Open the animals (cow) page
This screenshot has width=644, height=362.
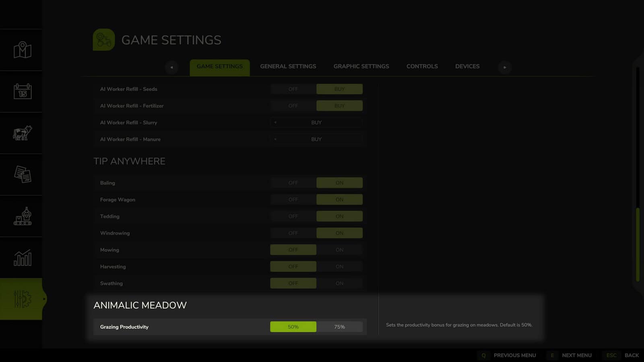click(x=22, y=133)
